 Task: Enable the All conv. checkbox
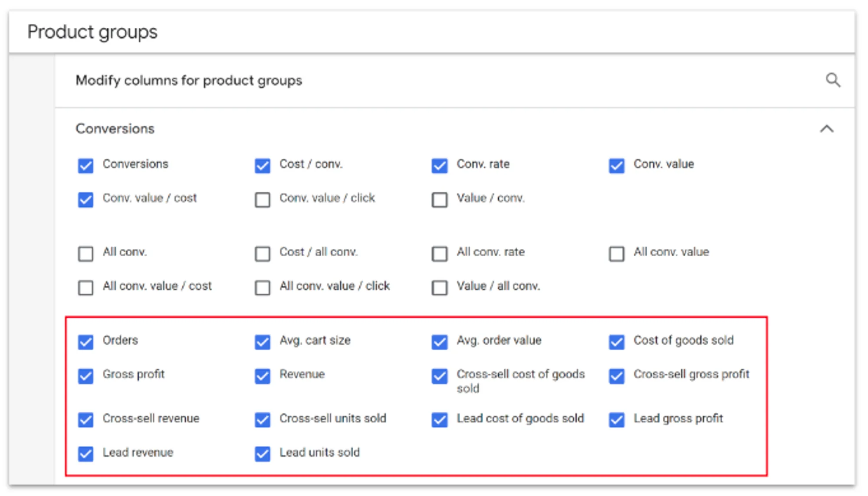(85, 254)
